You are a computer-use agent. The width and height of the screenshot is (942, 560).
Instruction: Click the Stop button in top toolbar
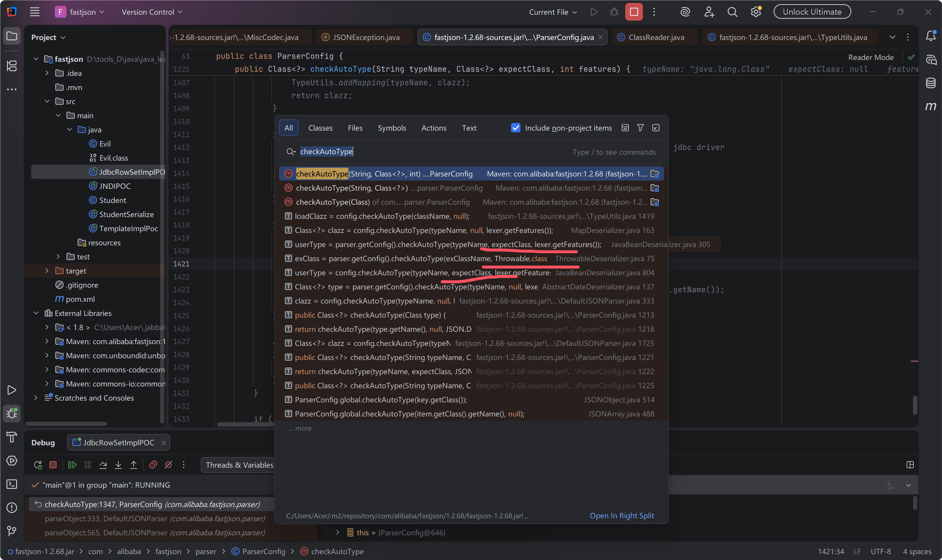click(634, 12)
